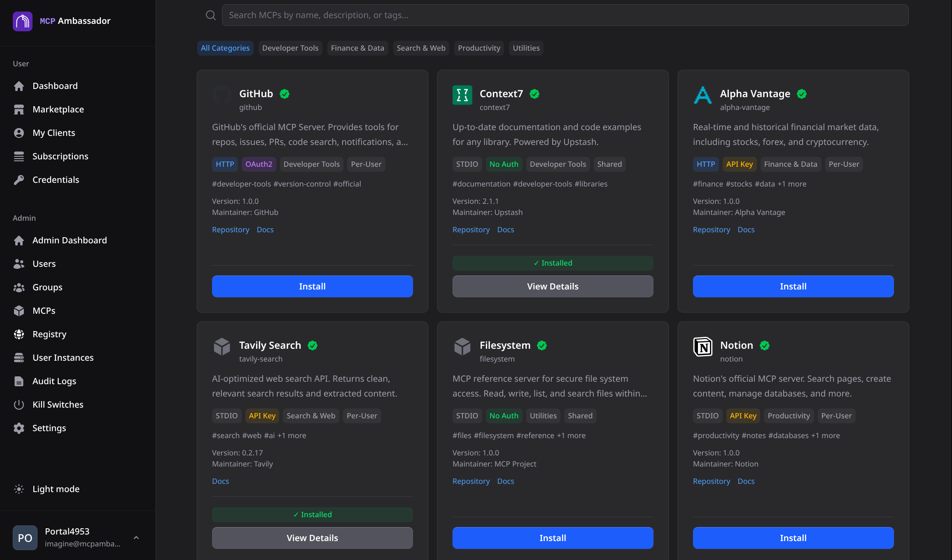Click the Credentials key icon

point(19,180)
